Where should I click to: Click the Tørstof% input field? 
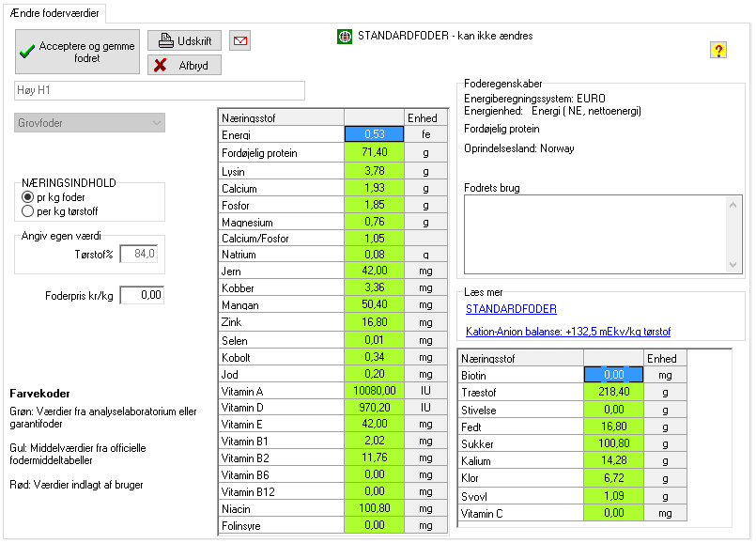tap(139, 254)
